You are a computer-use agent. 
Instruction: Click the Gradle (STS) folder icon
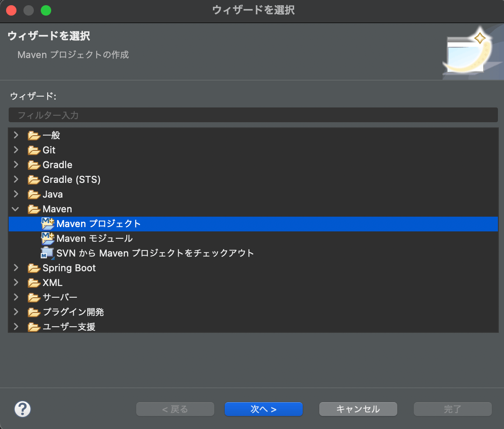coord(34,180)
